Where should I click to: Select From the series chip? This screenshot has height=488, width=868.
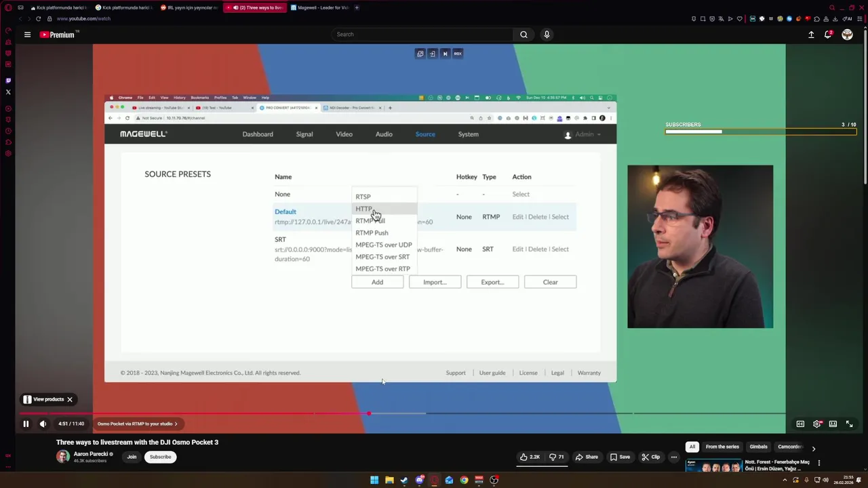722,447
